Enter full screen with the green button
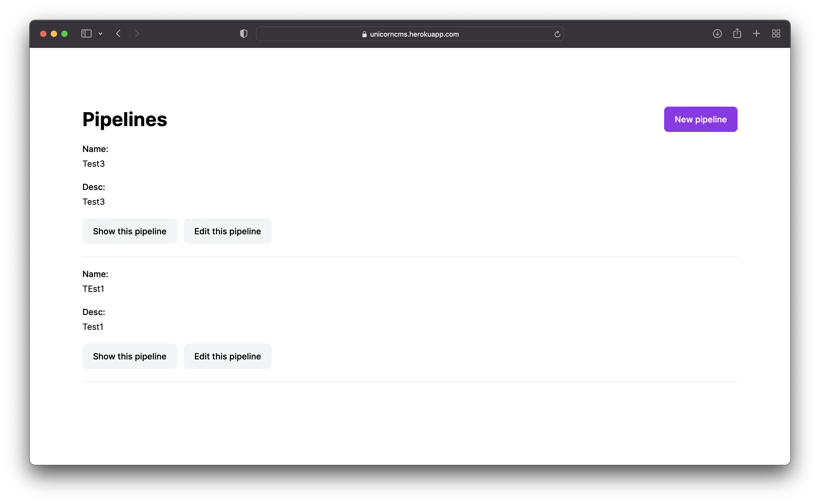This screenshot has height=504, width=820. point(64,34)
